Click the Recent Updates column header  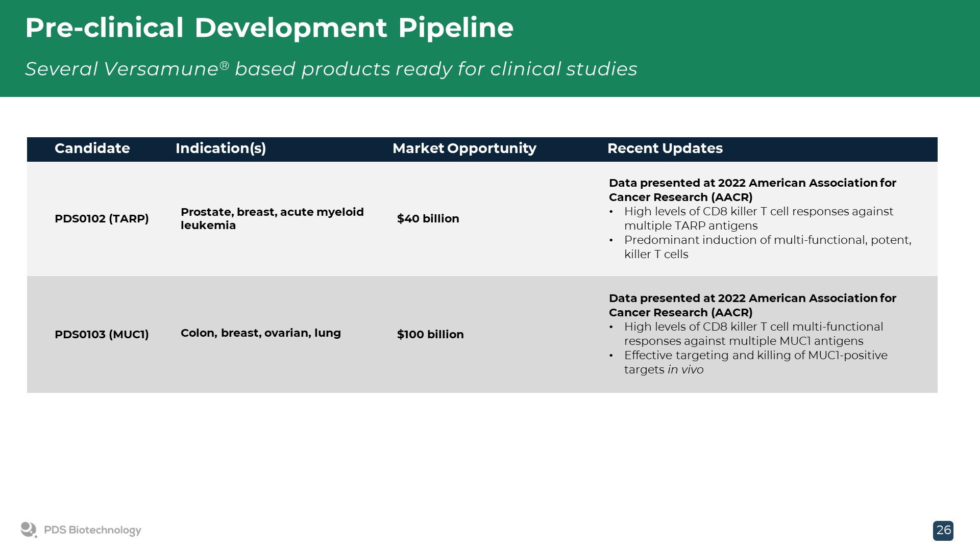click(665, 148)
